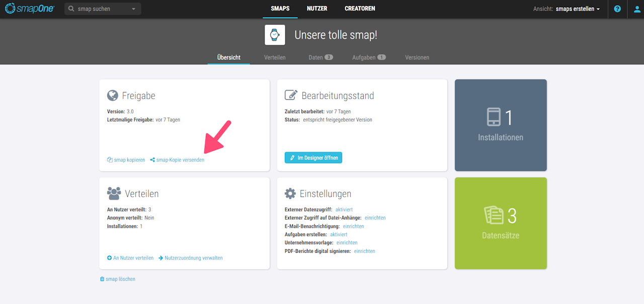Click the Freigabe globe icon
The image size is (644, 304).
[x=113, y=95]
